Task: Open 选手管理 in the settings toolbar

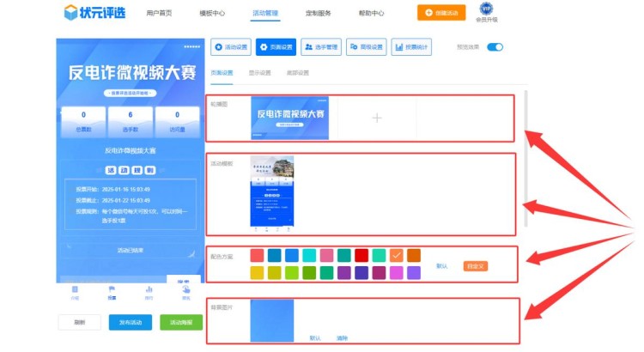Action: point(321,47)
